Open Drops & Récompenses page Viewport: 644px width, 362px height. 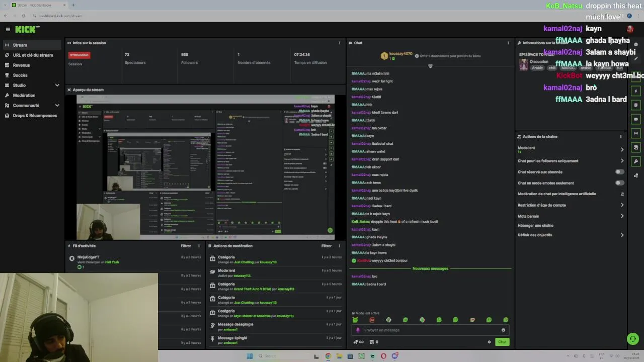coord(32,116)
